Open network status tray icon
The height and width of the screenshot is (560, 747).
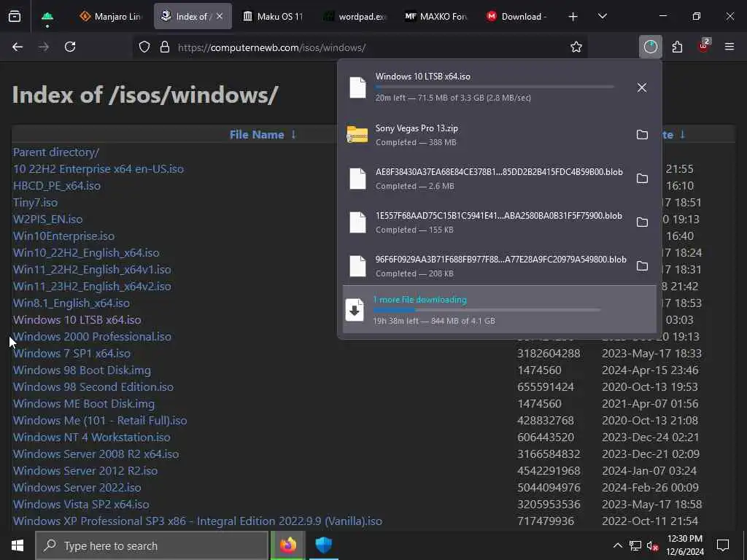click(x=635, y=545)
